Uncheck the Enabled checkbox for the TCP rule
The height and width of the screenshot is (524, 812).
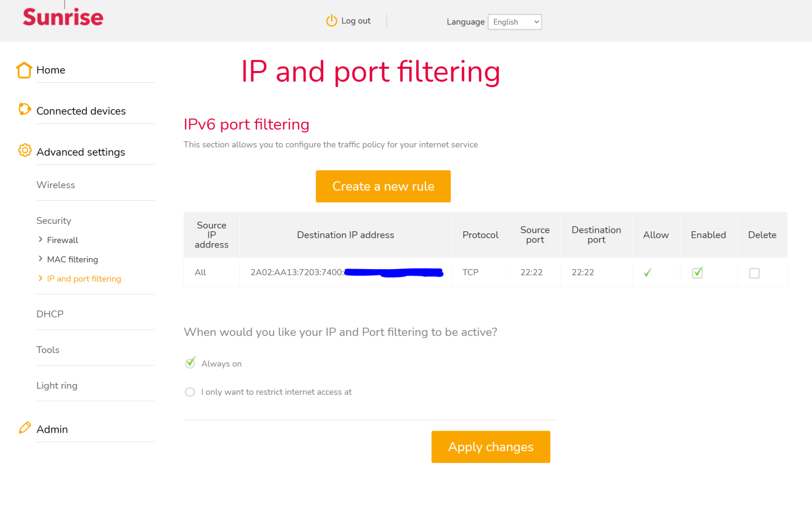click(697, 273)
